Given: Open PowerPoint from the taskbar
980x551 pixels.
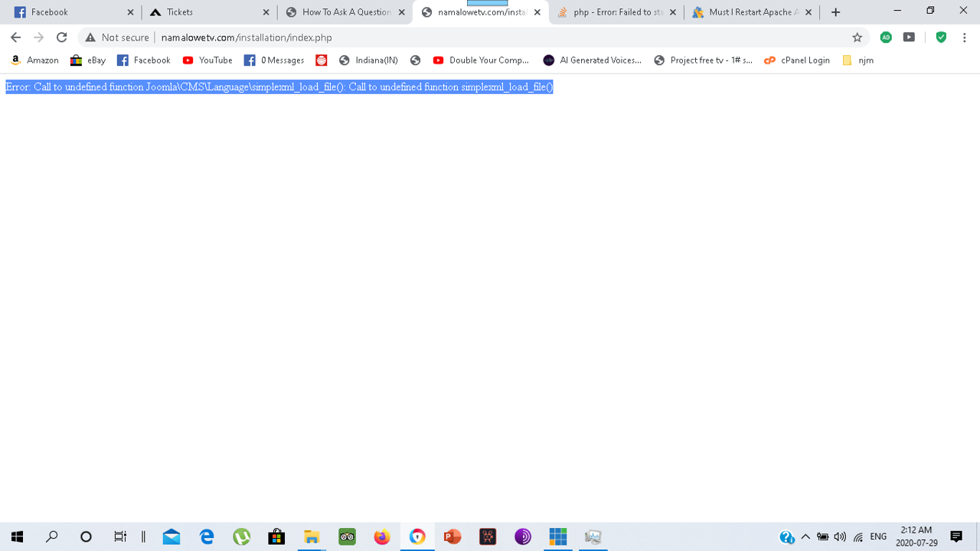Looking at the screenshot, I should click(452, 536).
